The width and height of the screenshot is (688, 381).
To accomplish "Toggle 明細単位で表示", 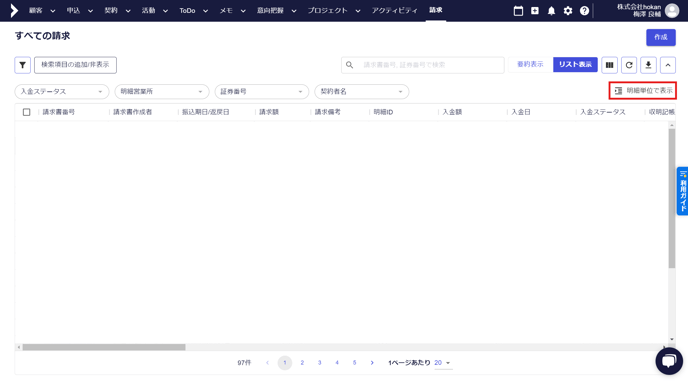I will (643, 90).
